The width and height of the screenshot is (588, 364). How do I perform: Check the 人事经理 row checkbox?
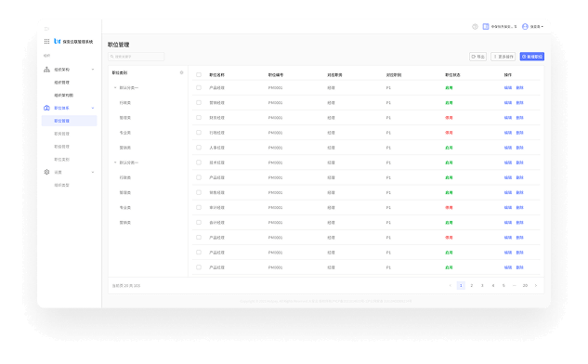click(199, 148)
